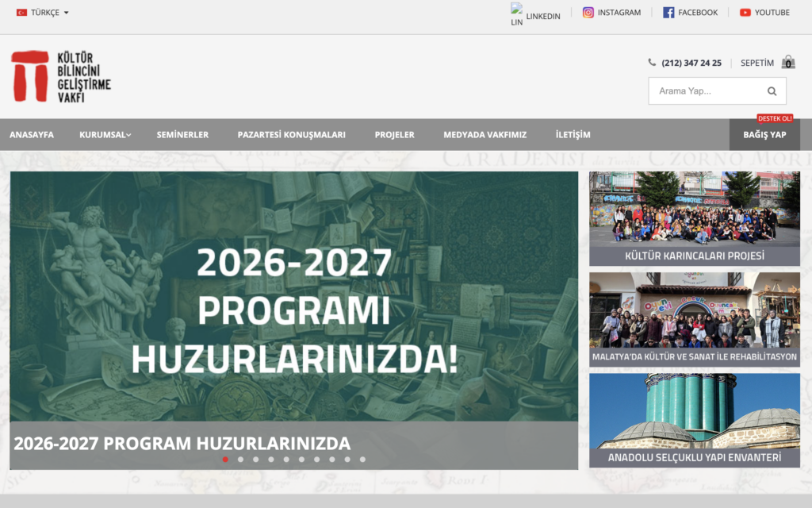
Task: Click the shopping bag cart icon
Action: pos(788,63)
